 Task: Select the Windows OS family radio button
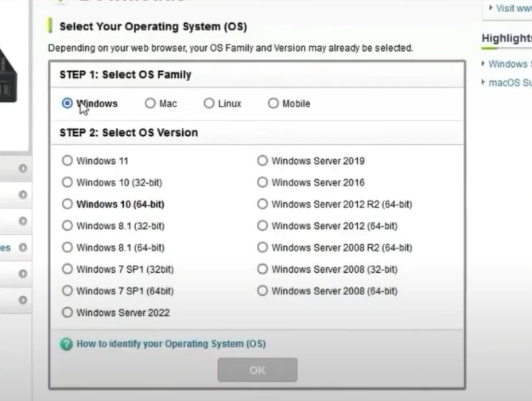[x=67, y=103]
